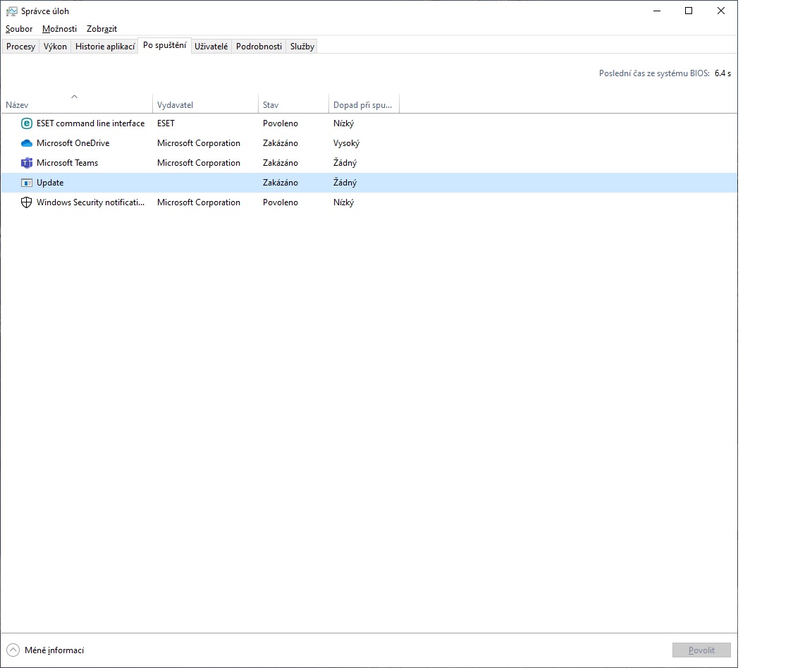Click the Méně informací label
The image size is (812, 668).
pos(54,650)
